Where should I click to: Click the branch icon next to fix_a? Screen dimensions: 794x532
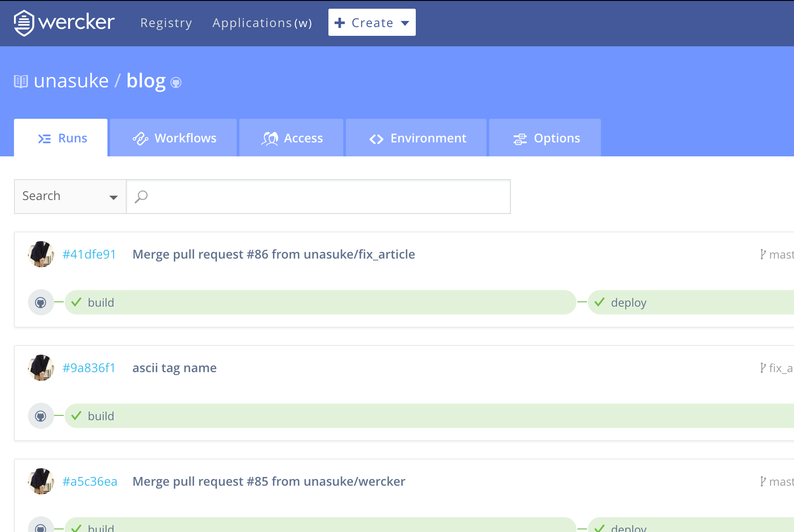pos(763,368)
